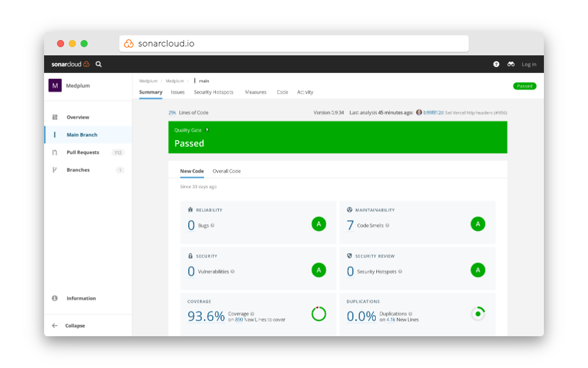Open Pull Requests in sidebar
This screenshot has width=588, height=368.
click(82, 152)
